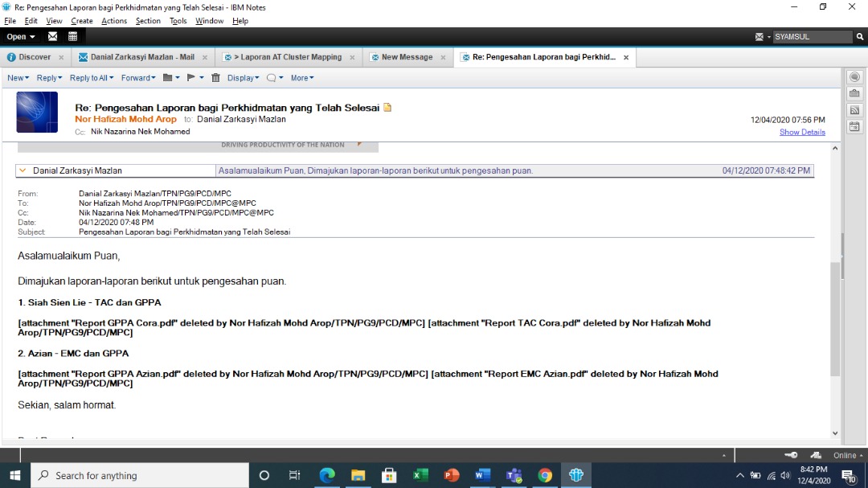Open the Day-At-A-Glance calendar sidebar icon
Viewport: 868px width, 488px height.
click(854, 127)
